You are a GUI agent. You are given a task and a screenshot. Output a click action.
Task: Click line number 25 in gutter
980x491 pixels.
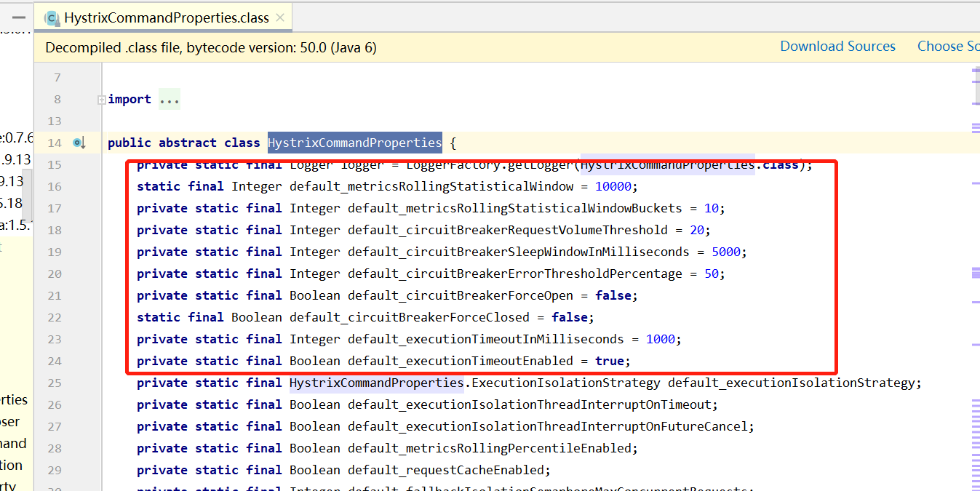55,383
